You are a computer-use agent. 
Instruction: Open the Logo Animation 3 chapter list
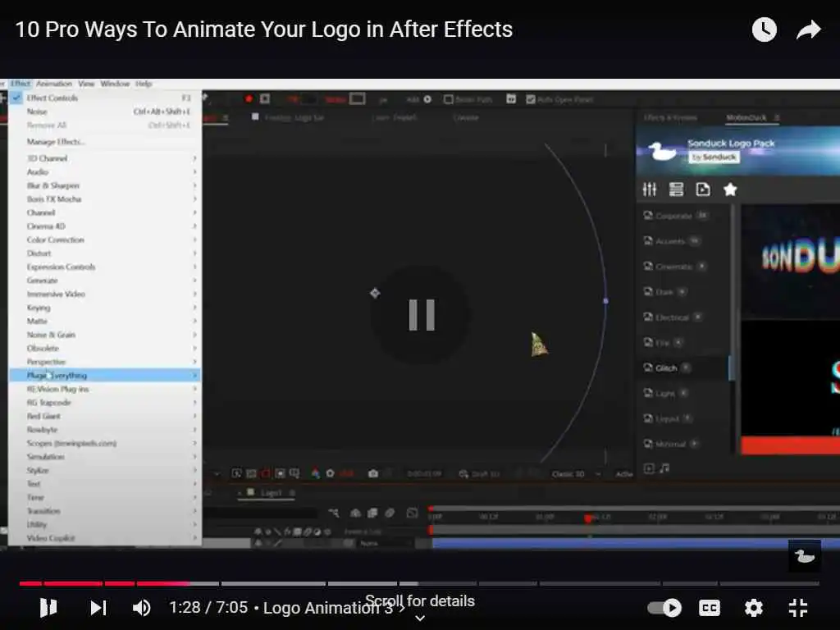(333, 608)
